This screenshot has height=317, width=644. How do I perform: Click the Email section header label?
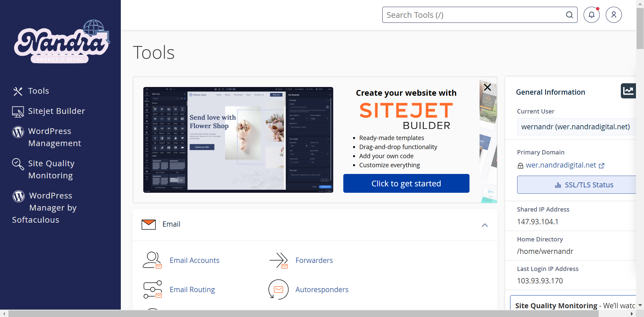(x=171, y=224)
